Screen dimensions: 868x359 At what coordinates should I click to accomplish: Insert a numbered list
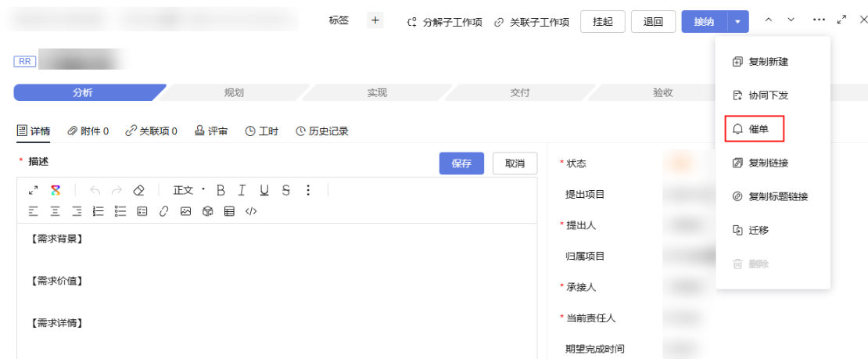coord(99,211)
